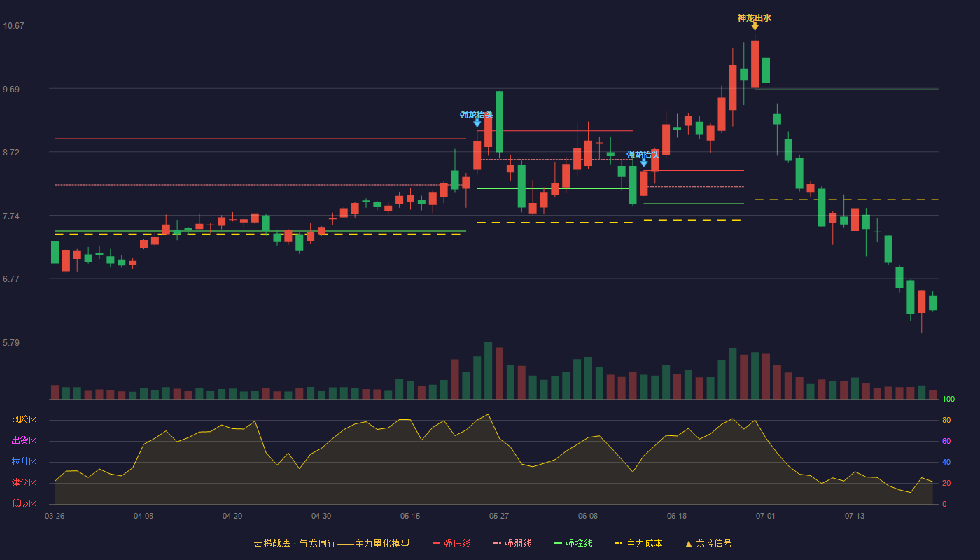Click the yellow dashed swatch beside 主力成本
Viewport: 980px width, 560px height.
(618, 543)
